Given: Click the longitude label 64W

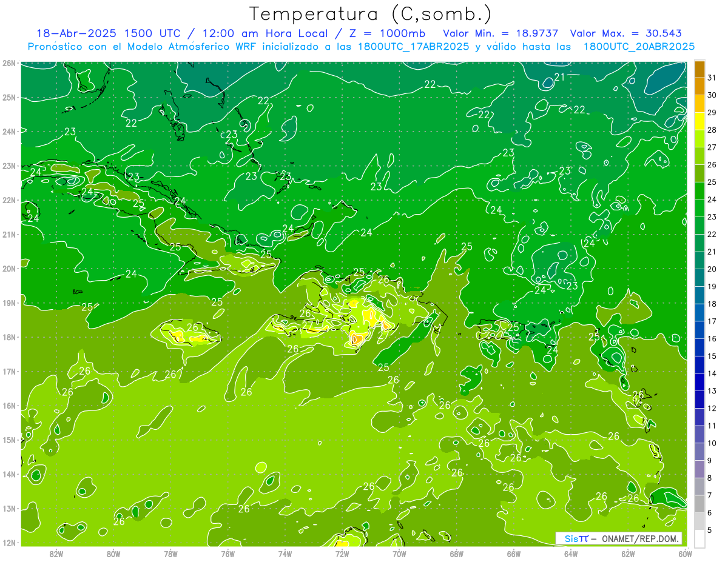Looking at the screenshot, I should [571, 553].
